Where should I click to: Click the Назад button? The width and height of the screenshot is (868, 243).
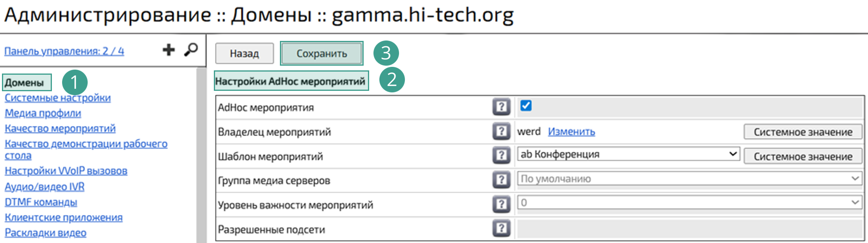click(244, 53)
